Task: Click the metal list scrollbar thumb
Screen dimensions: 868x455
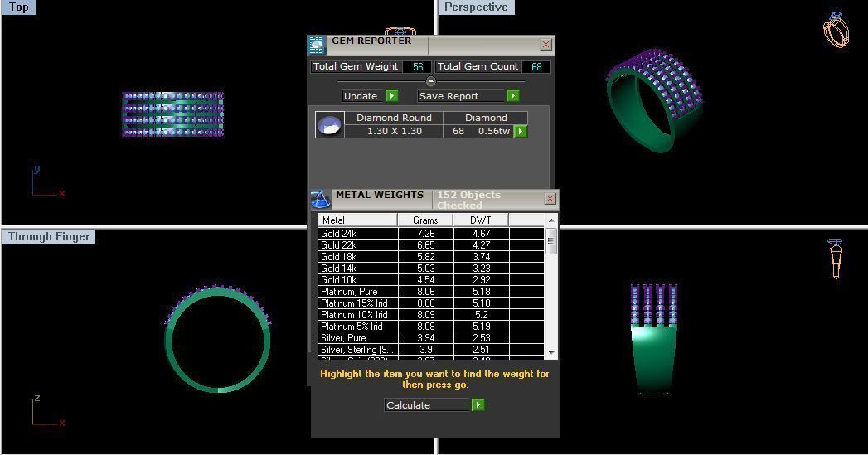Action: [x=550, y=241]
